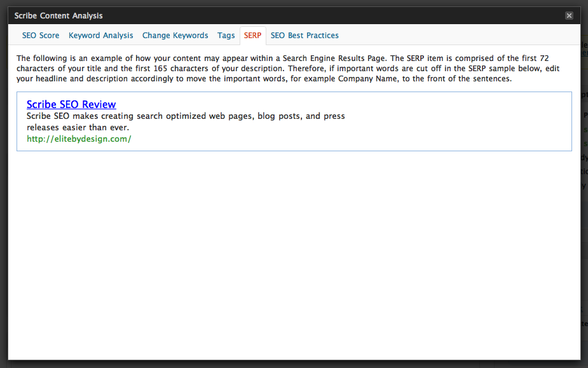Click the "Scribe Content Analysis" dialog title
This screenshot has height=368, width=588.
click(58, 16)
